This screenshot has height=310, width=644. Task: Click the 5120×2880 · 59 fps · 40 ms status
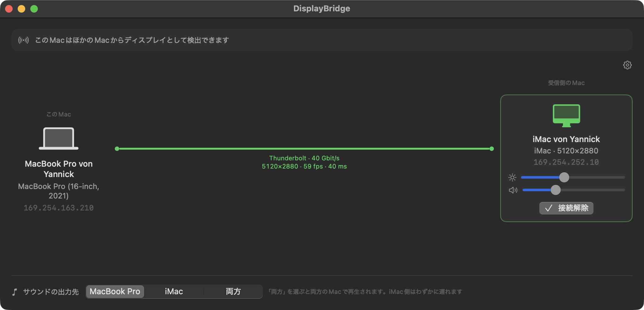pos(304,166)
